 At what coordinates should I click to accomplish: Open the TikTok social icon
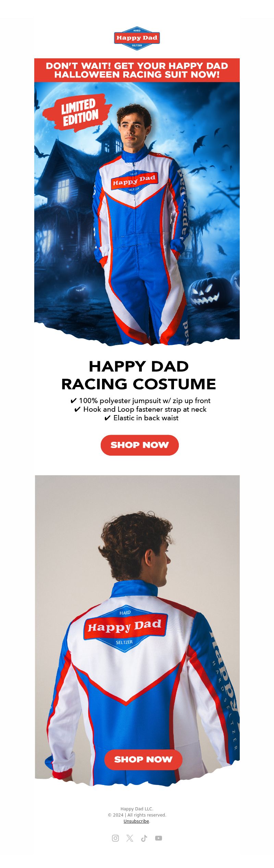click(x=144, y=838)
